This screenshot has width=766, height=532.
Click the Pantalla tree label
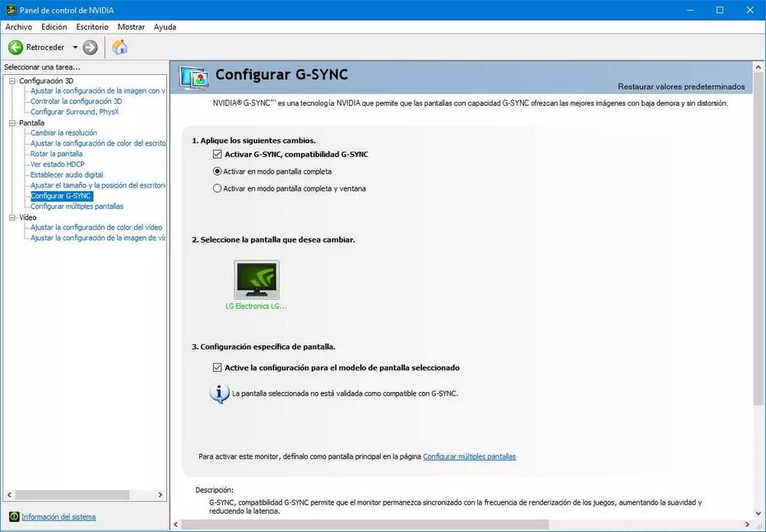pos(31,123)
